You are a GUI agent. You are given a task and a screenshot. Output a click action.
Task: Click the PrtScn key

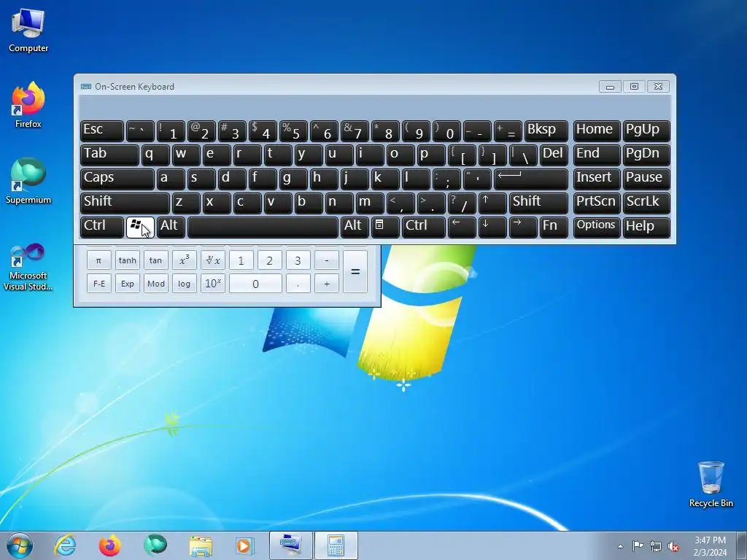(597, 203)
